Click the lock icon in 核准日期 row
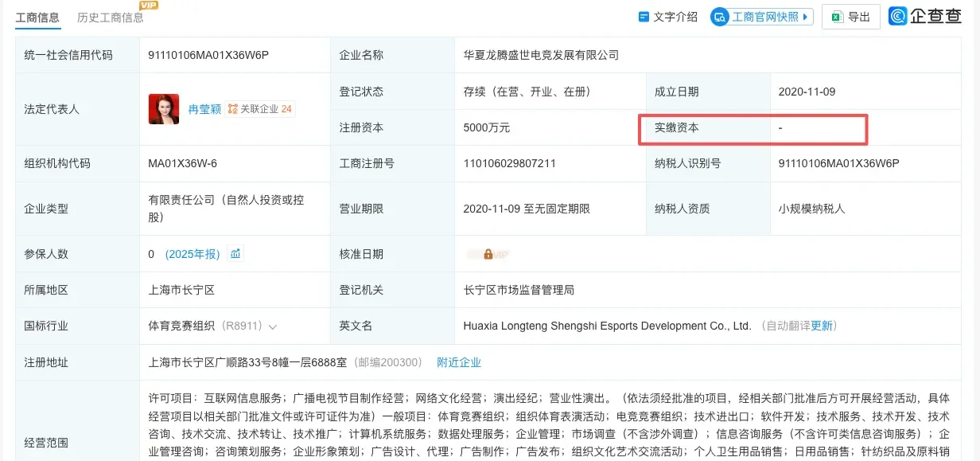This screenshot has width=980, height=461. point(488,254)
